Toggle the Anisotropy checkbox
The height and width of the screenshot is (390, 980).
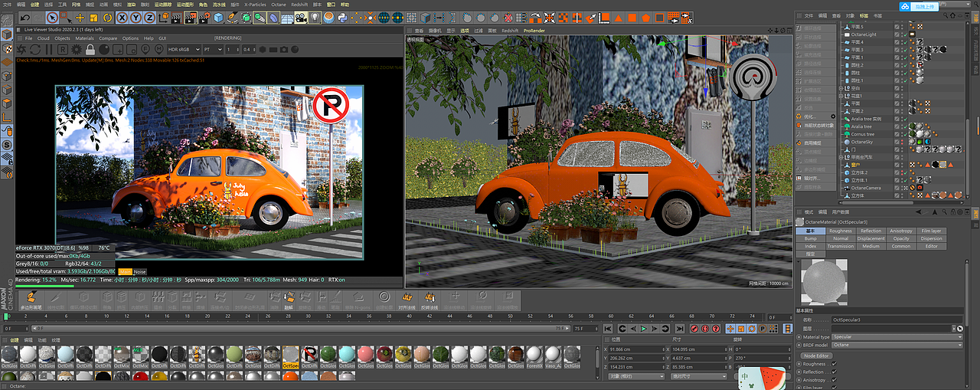(834, 380)
